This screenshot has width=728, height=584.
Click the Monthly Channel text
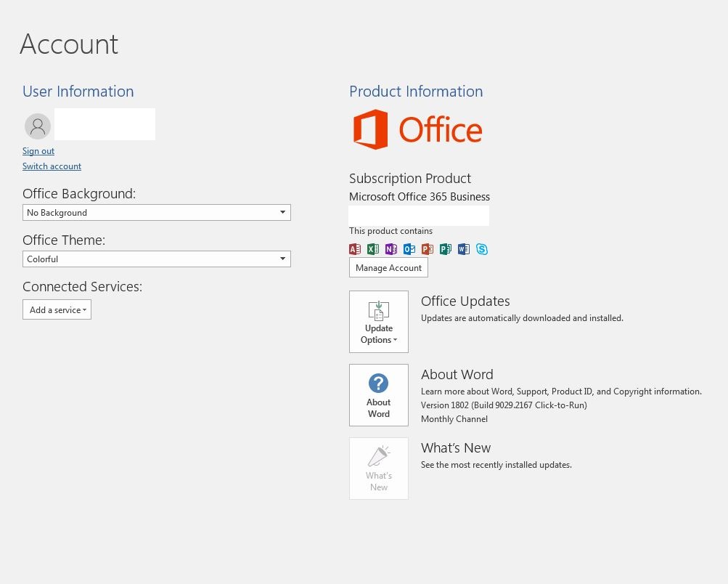tap(454, 419)
